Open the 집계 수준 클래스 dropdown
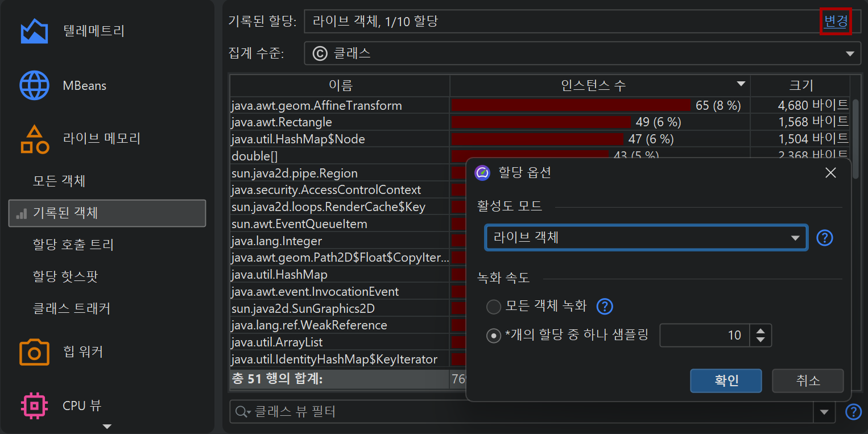Screen dimensions: 868x434 (x=581, y=53)
